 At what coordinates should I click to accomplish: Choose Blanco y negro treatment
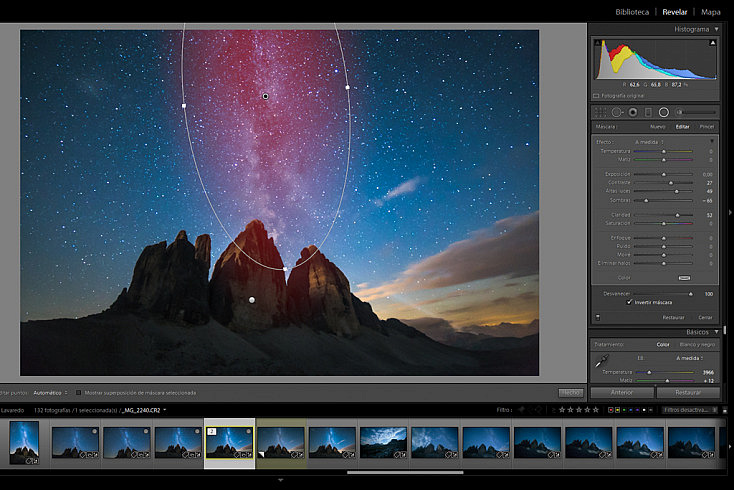pos(697,344)
